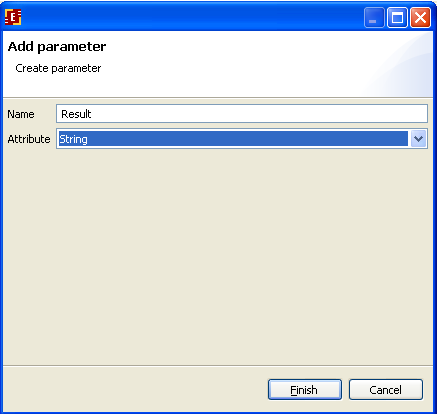Close the Add parameter dialog
Image resolution: width=437 pixels, height=414 pixels.
[x=420, y=18]
